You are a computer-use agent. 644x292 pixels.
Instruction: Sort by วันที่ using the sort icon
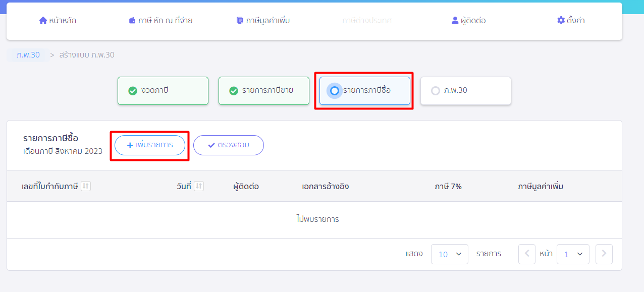pyautogui.click(x=199, y=186)
